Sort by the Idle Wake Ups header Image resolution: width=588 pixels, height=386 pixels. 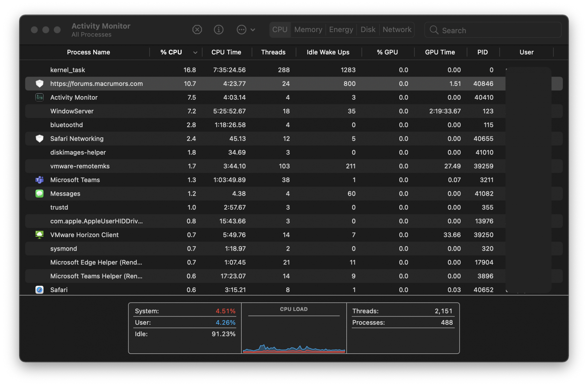[328, 52]
